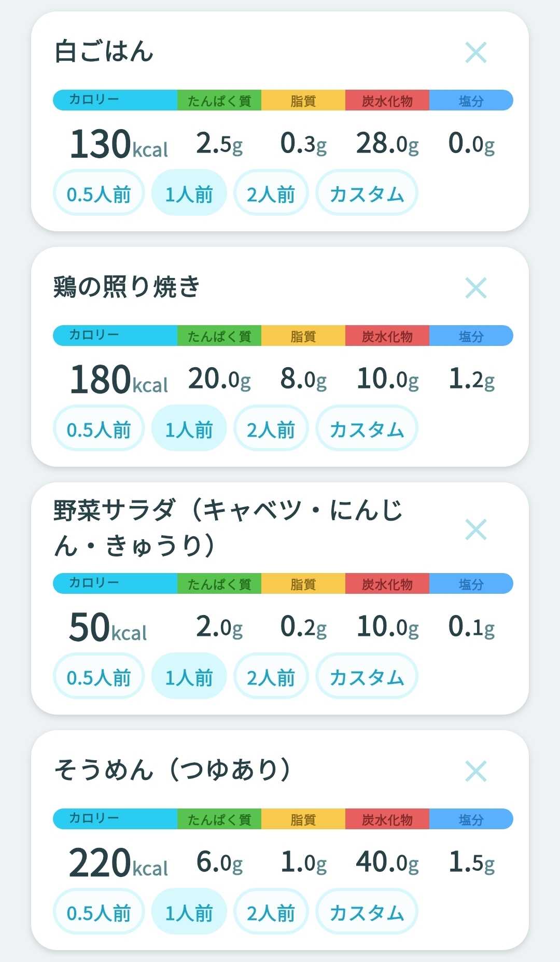Choose 0.5人前 for そうめん（つゆあり）
Image resolution: width=560 pixels, height=962 pixels.
click(x=99, y=912)
